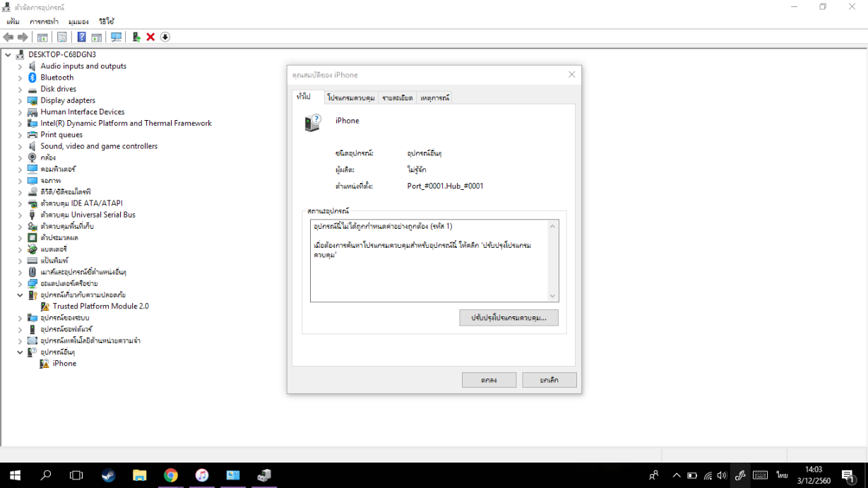The image size is (868, 488).
Task: Open the การกระทำ menu
Action: [x=44, y=22]
